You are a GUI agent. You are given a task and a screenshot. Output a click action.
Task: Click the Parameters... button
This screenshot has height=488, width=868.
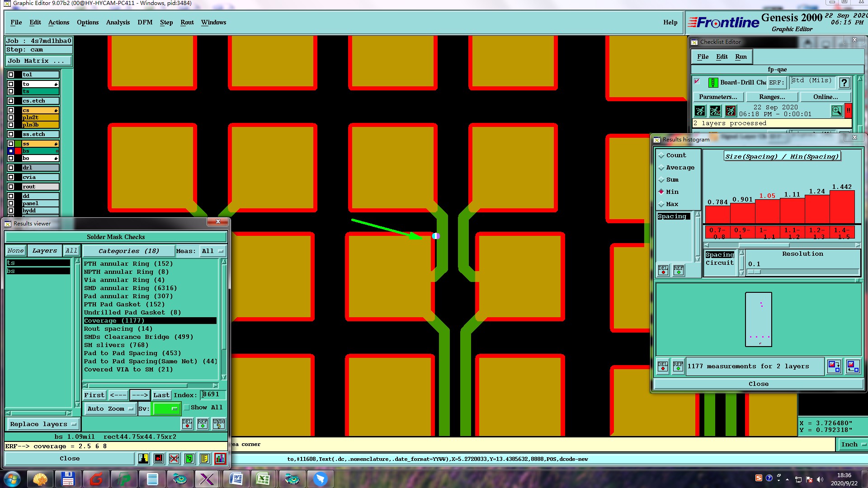click(x=717, y=97)
